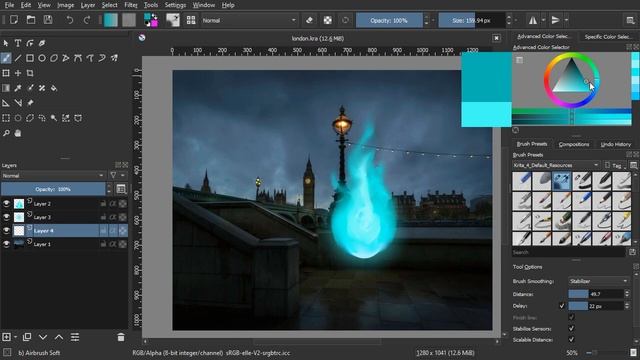Select the Assistant ruler tool
The width and height of the screenshot is (640, 360).
(6, 103)
